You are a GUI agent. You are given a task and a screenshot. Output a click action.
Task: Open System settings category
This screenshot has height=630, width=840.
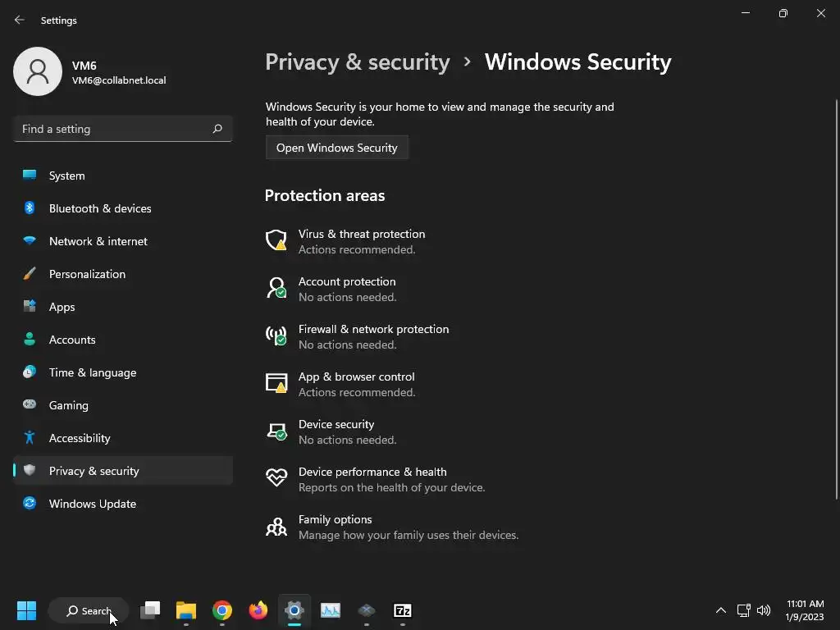[x=123, y=176]
